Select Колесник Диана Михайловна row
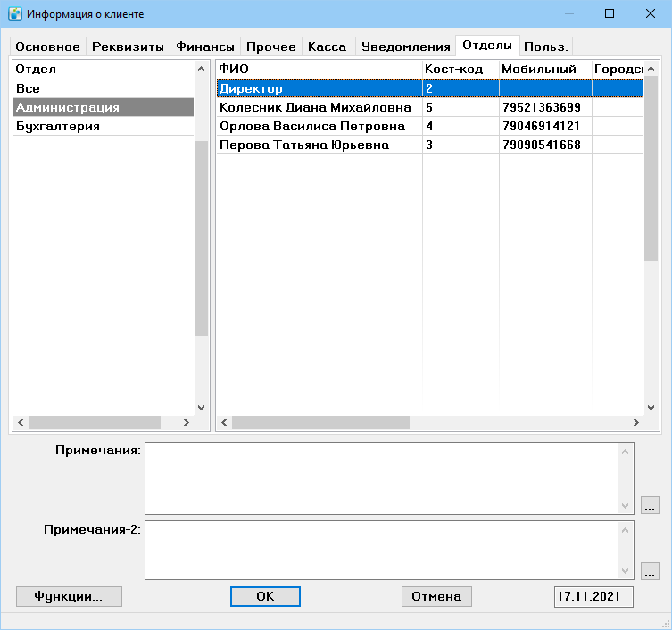 click(430, 107)
